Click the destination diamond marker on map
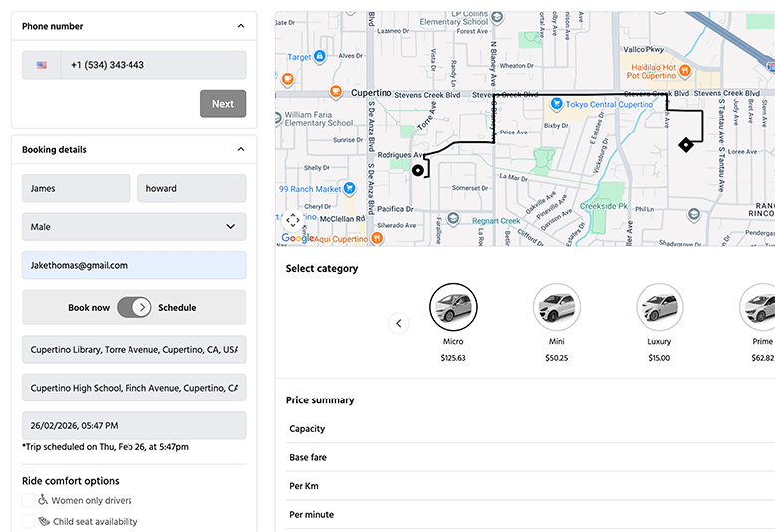 coord(686,145)
